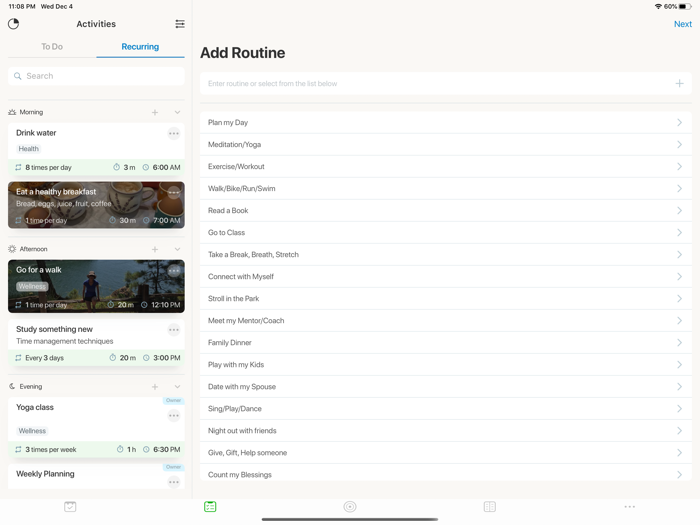Open the Drink water activity card
The image size is (700, 525).
[x=96, y=149]
